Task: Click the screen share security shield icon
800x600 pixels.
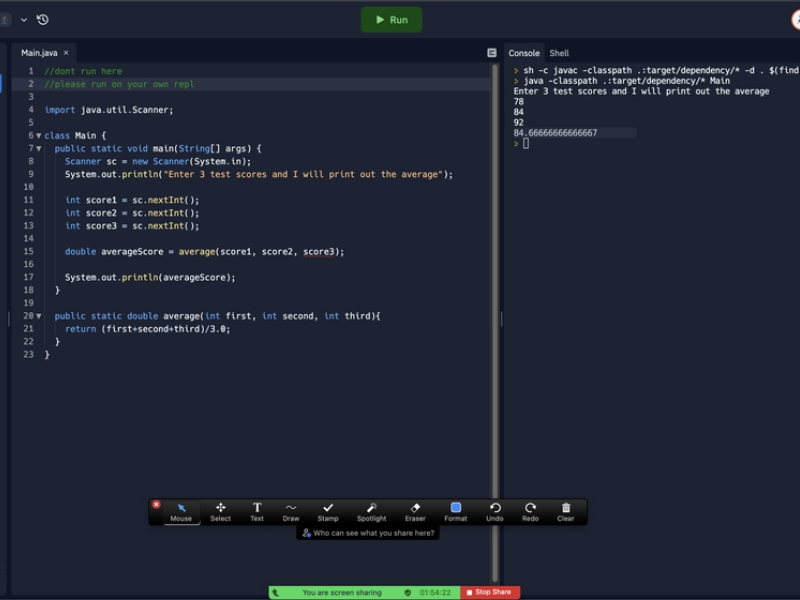Action: tap(408, 593)
